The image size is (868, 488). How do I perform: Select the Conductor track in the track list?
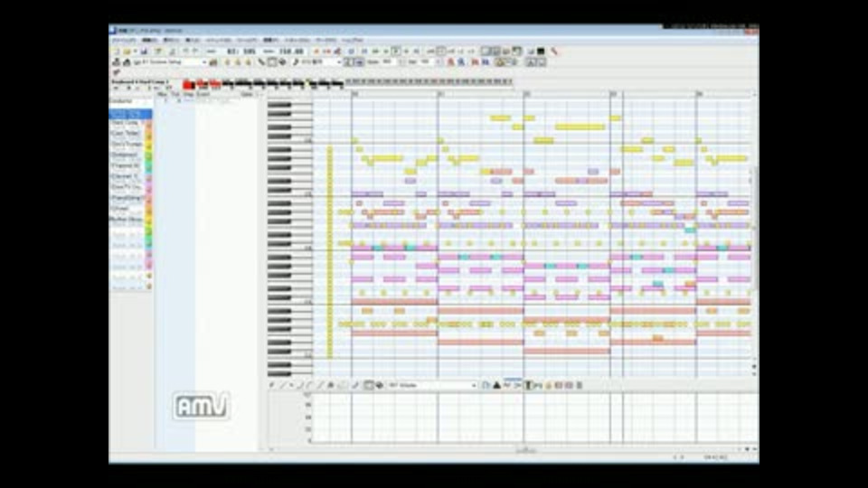point(130,101)
